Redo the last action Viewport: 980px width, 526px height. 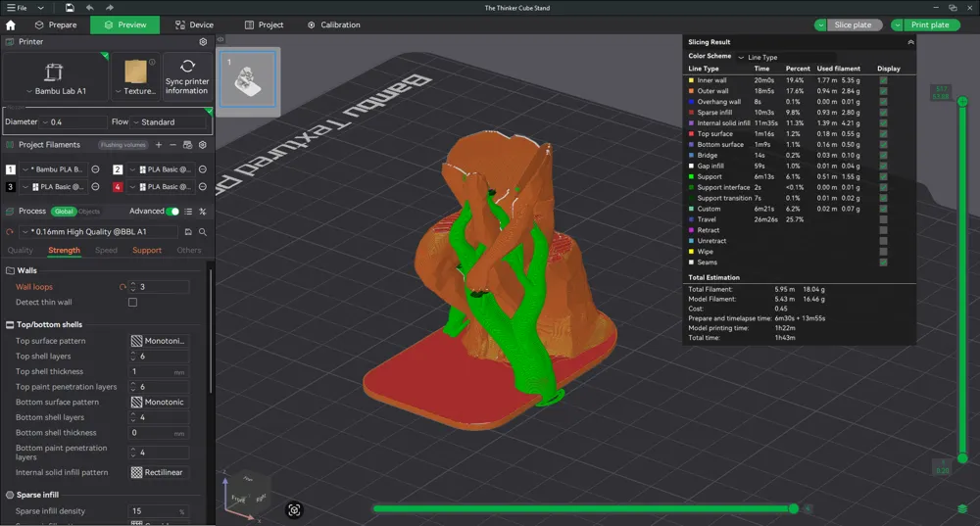pyautogui.click(x=110, y=8)
